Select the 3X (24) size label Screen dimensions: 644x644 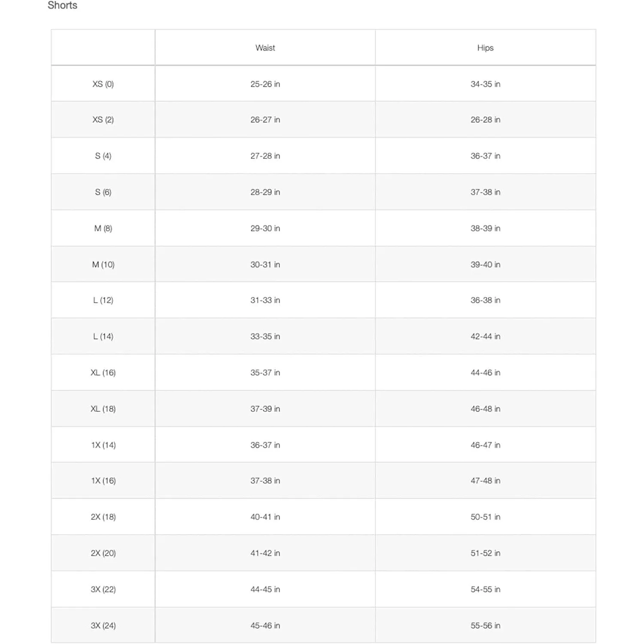103,625
